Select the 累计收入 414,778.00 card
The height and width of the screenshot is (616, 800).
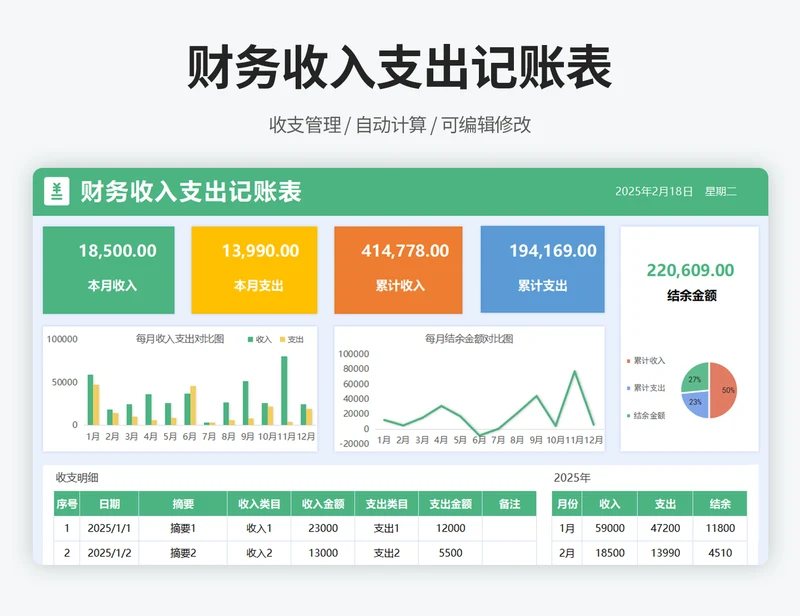[x=398, y=270]
